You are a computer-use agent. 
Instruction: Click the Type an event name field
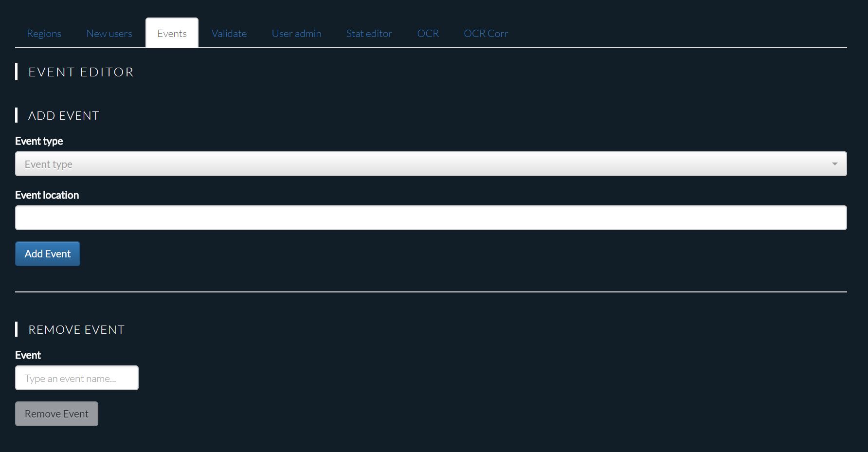(x=77, y=378)
